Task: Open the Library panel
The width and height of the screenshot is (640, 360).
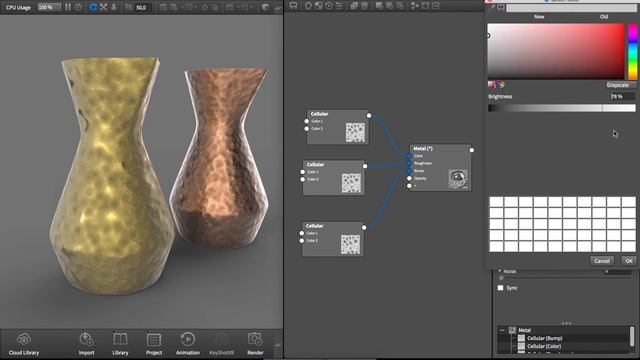Action: pyautogui.click(x=120, y=344)
